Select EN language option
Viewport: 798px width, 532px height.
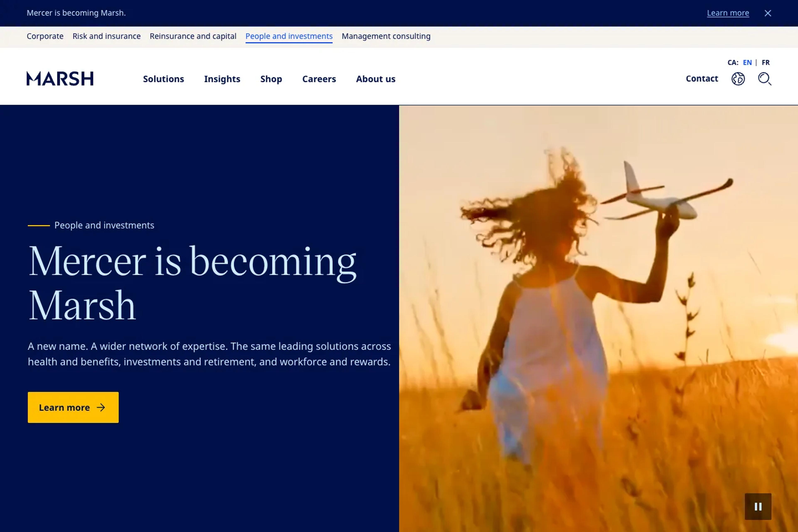pos(747,62)
